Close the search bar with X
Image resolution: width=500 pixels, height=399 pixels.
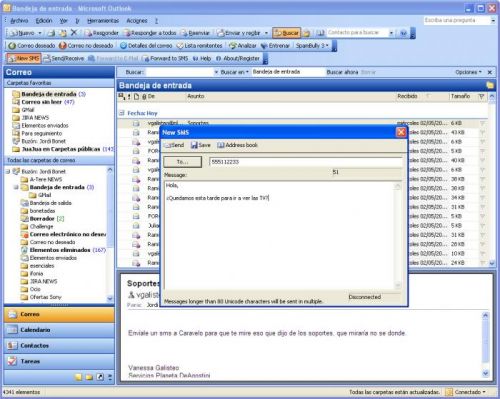tap(490, 72)
